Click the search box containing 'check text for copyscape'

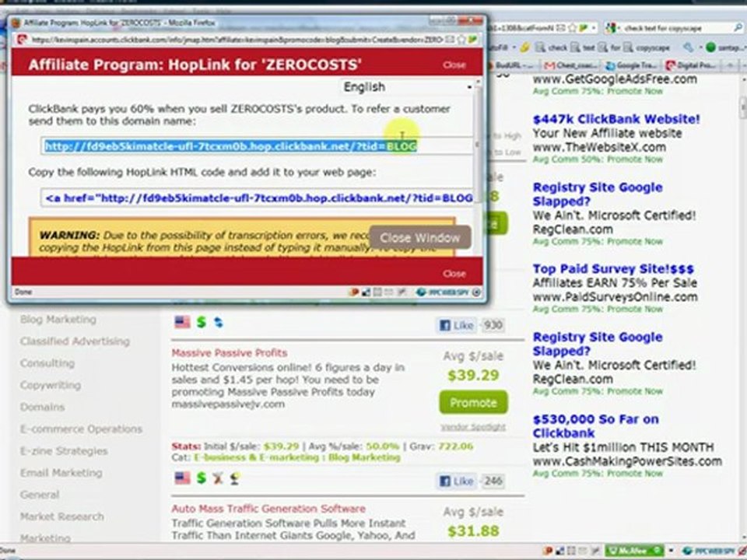click(675, 28)
